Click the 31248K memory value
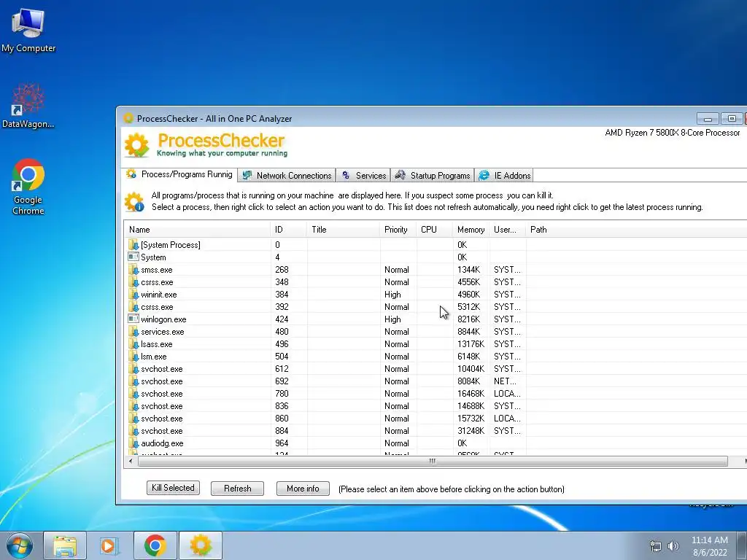The image size is (747, 560). point(471,430)
